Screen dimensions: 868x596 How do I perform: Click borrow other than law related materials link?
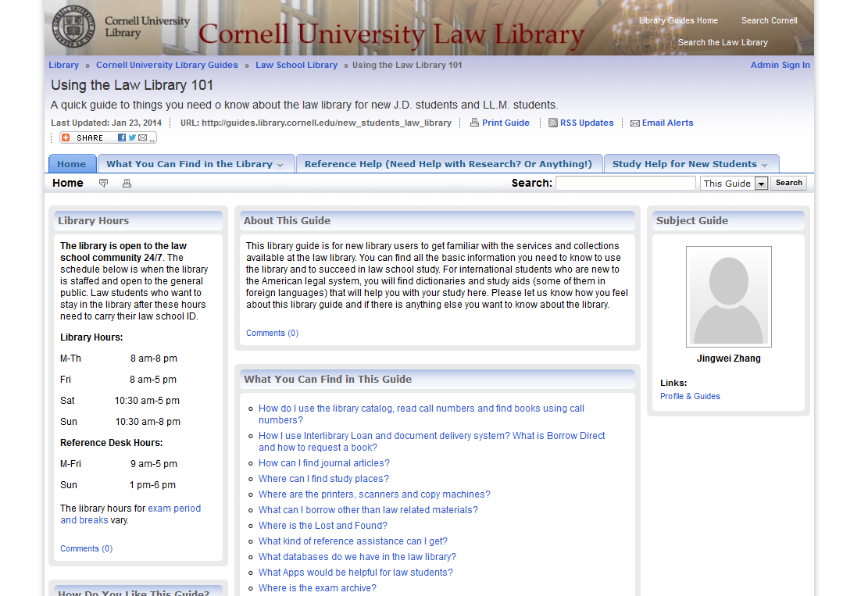[368, 509]
